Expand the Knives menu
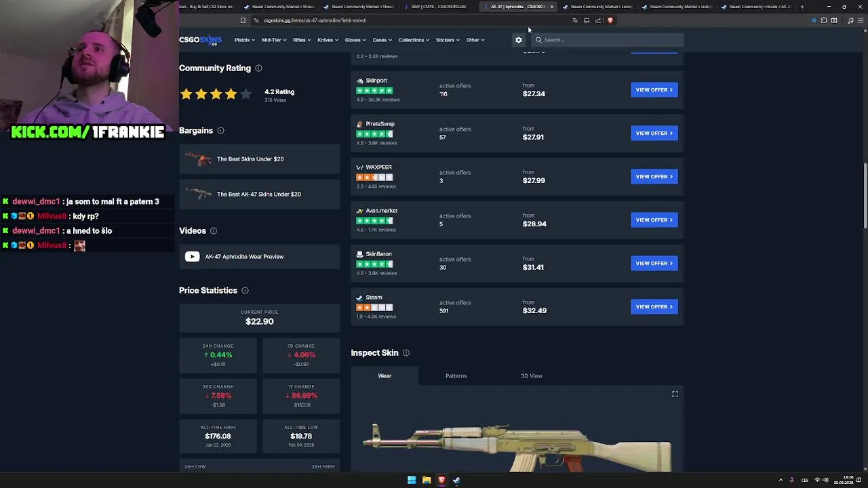Image resolution: width=868 pixels, height=488 pixels. coord(328,40)
